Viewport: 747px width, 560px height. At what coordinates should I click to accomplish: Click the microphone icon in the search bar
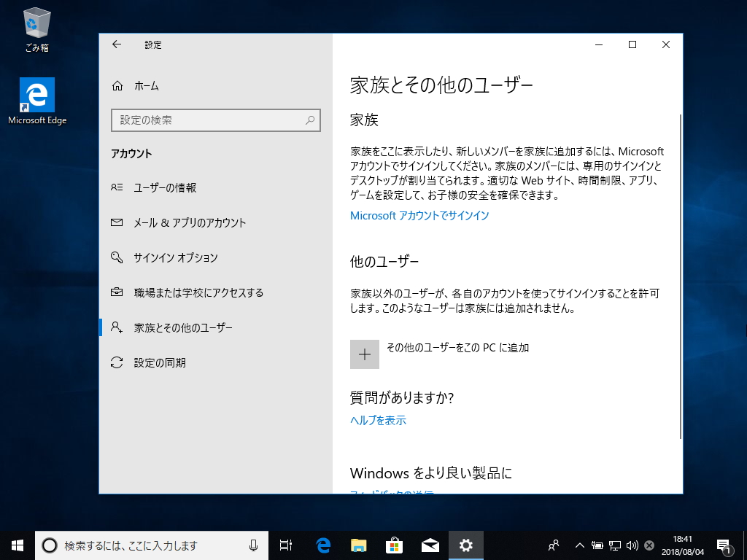(253, 545)
